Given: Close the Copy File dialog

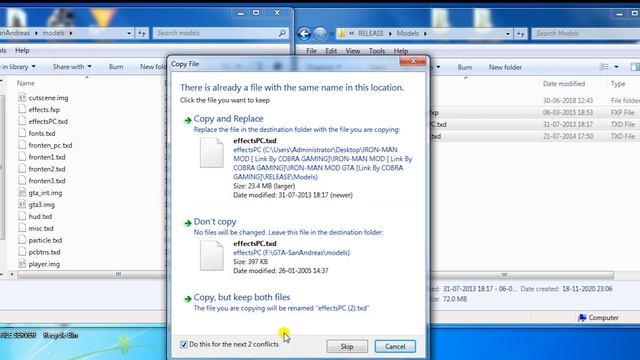Looking at the screenshot, I should pos(413,61).
